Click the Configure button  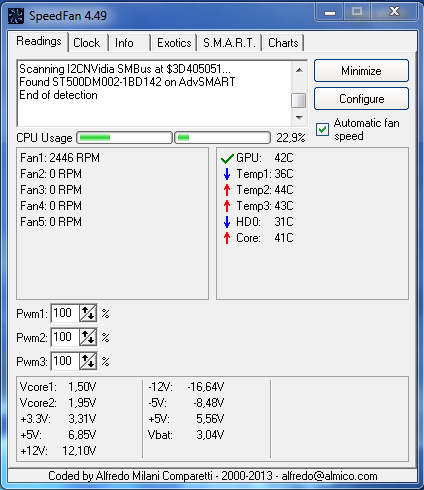[x=361, y=99]
